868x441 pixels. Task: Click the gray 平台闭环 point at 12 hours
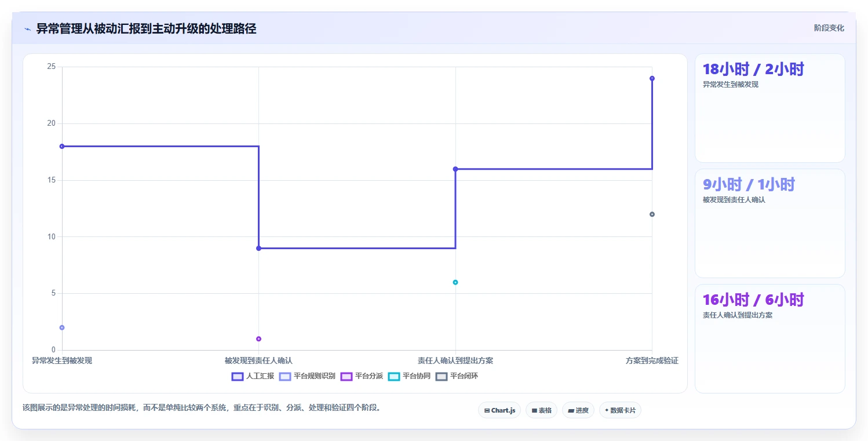pyautogui.click(x=652, y=214)
